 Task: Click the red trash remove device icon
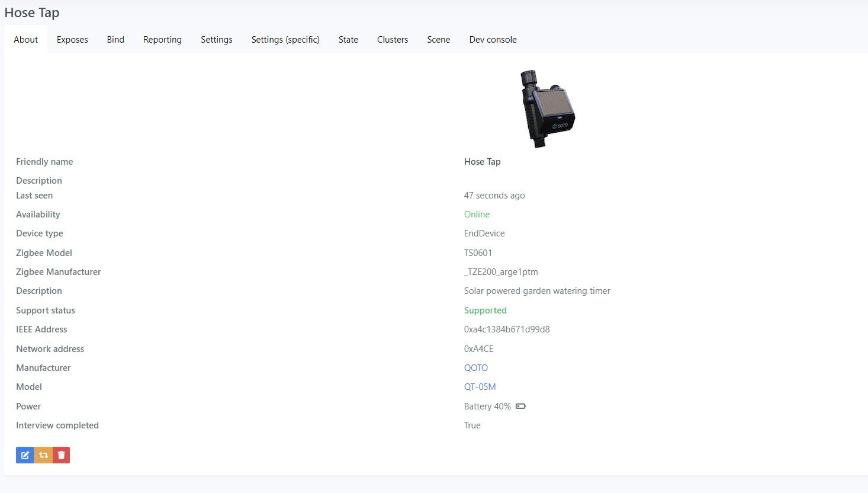pyautogui.click(x=61, y=455)
